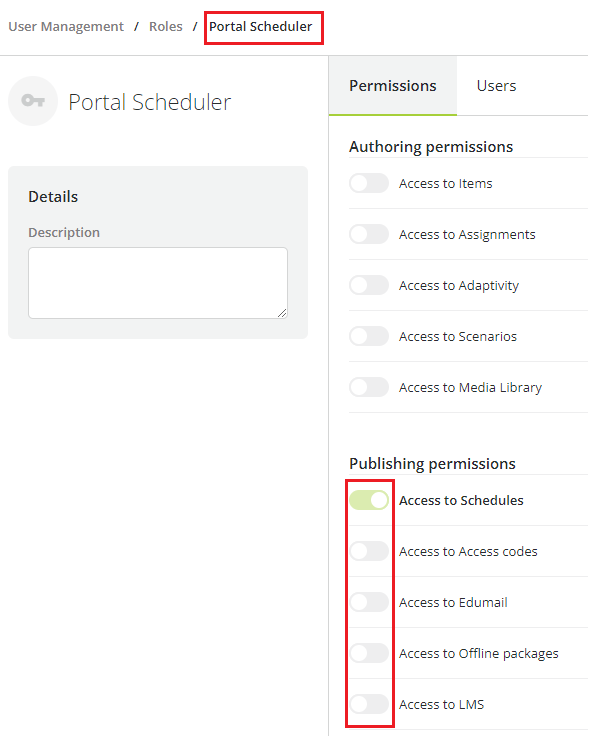Switch to the Users tab
The image size is (610, 736).
(496, 86)
